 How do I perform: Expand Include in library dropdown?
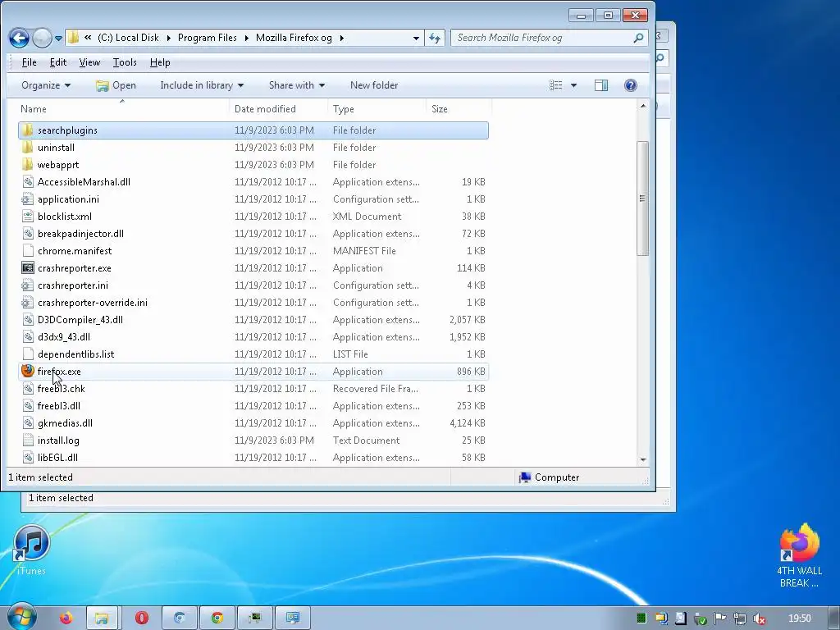[x=202, y=85]
